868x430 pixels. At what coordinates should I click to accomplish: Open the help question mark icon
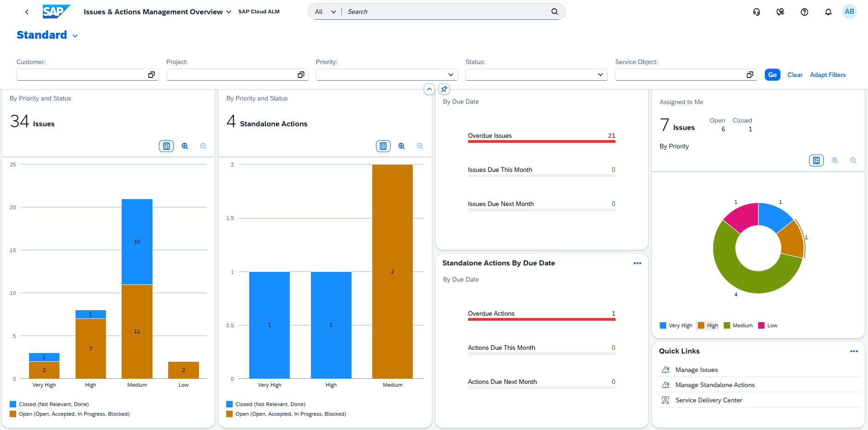click(x=804, y=12)
